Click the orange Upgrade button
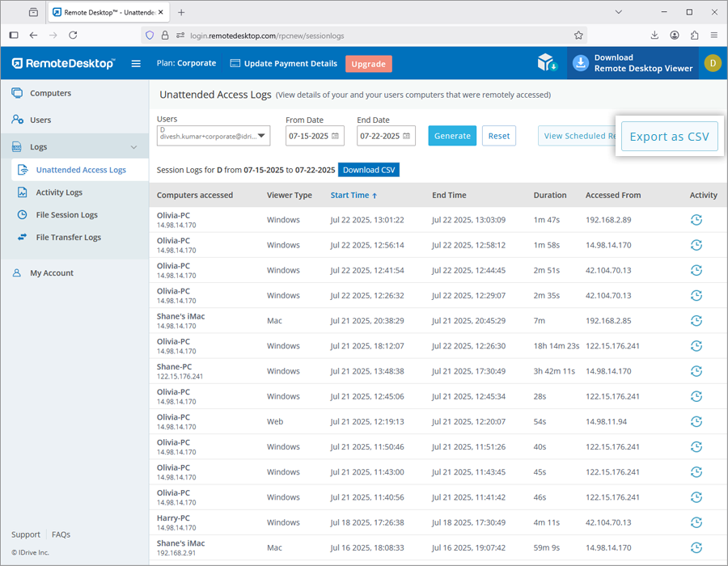 368,64
